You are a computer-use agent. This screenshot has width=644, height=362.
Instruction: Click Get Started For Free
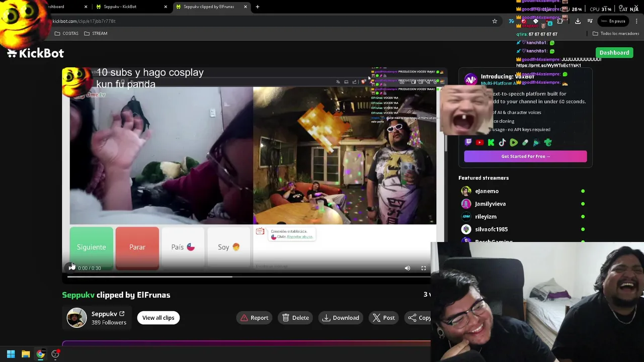[525, 156]
